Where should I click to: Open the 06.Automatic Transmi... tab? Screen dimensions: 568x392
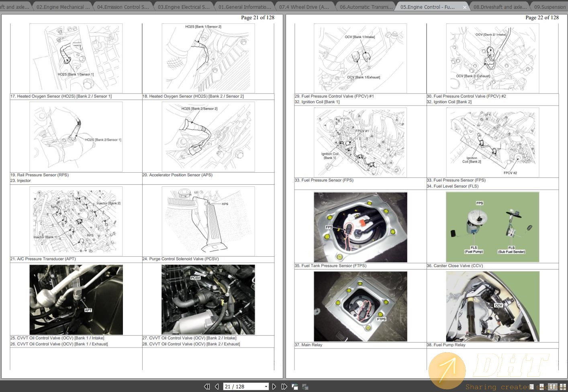[366, 7]
